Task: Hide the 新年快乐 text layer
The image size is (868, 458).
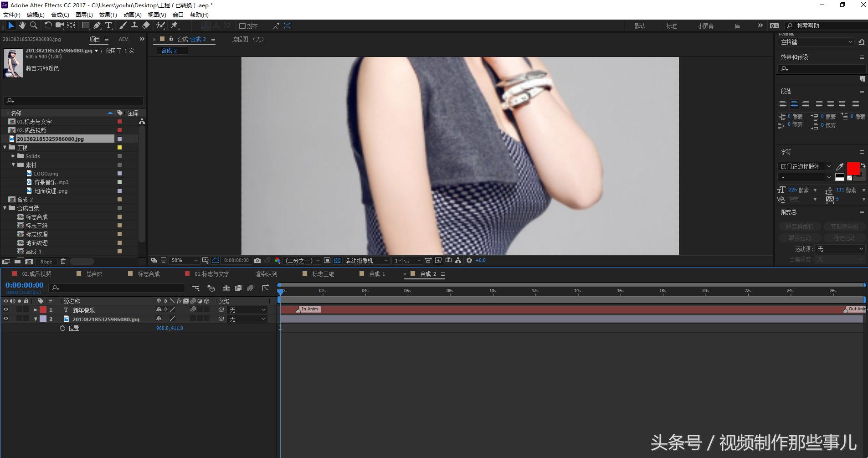Action: (6, 310)
